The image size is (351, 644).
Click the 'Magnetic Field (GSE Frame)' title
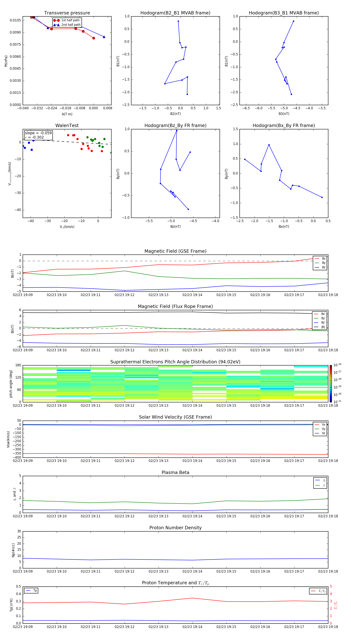coord(175,251)
